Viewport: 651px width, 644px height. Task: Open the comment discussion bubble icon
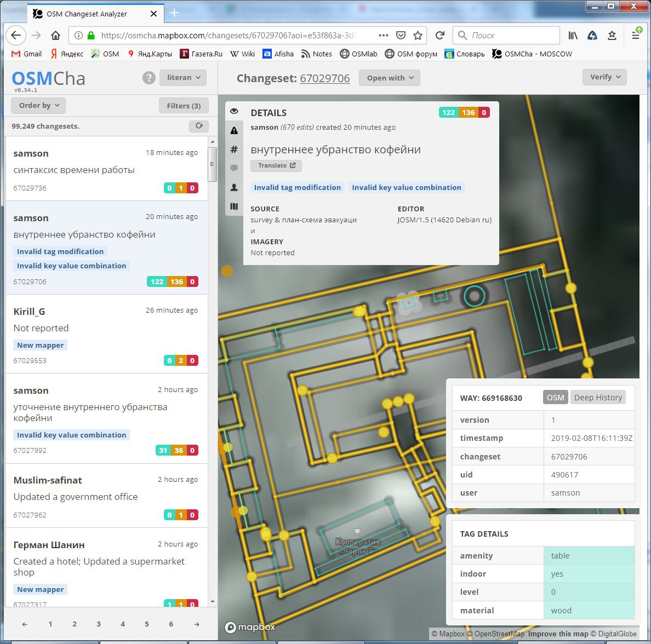[x=234, y=168]
